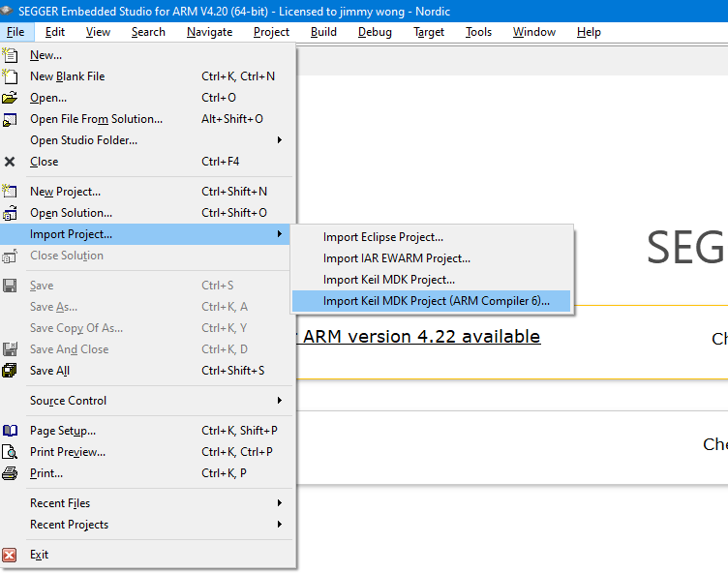
Task: Click the New file icon in File menu
Action: pyautogui.click(x=11, y=55)
